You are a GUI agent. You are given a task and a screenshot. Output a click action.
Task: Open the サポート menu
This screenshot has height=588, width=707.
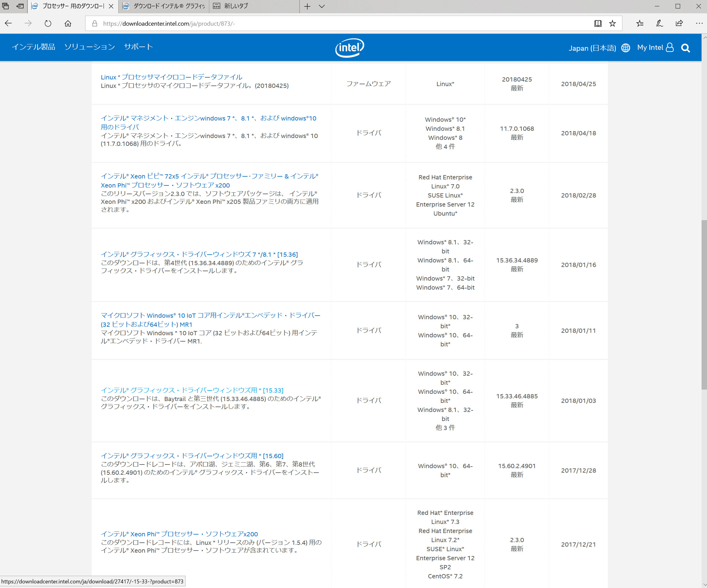point(138,47)
